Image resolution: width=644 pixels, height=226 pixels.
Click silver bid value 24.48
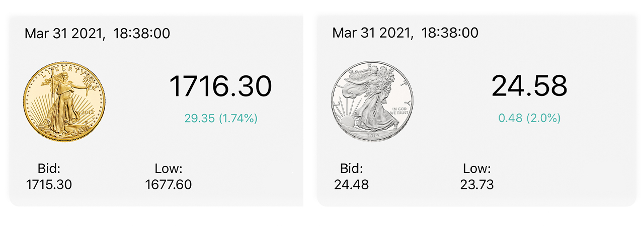pyautogui.click(x=351, y=185)
